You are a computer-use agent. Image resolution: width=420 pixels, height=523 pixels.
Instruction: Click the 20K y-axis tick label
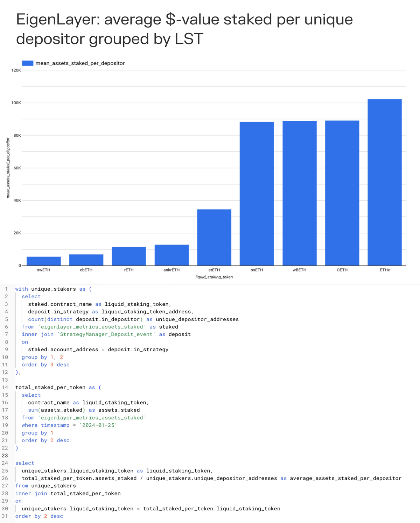17,233
